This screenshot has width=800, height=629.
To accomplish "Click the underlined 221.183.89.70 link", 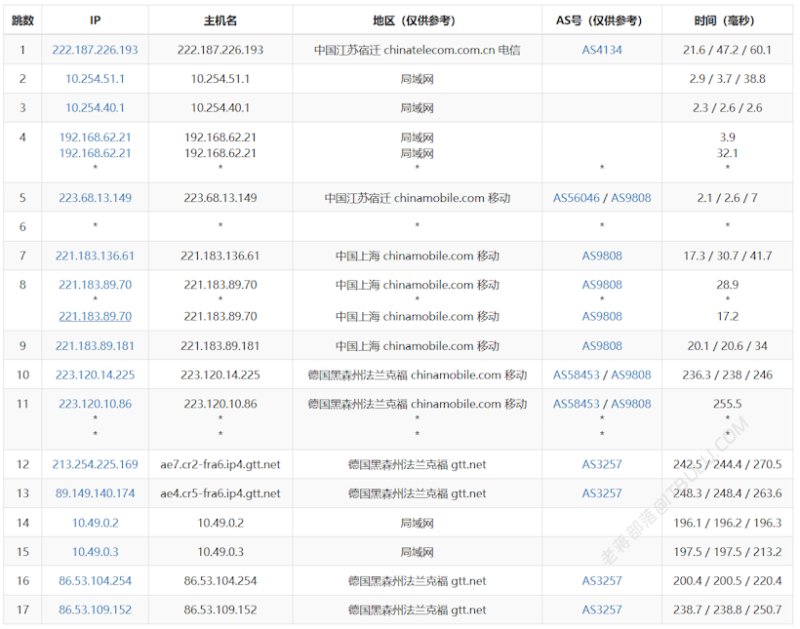I will click(x=95, y=316).
